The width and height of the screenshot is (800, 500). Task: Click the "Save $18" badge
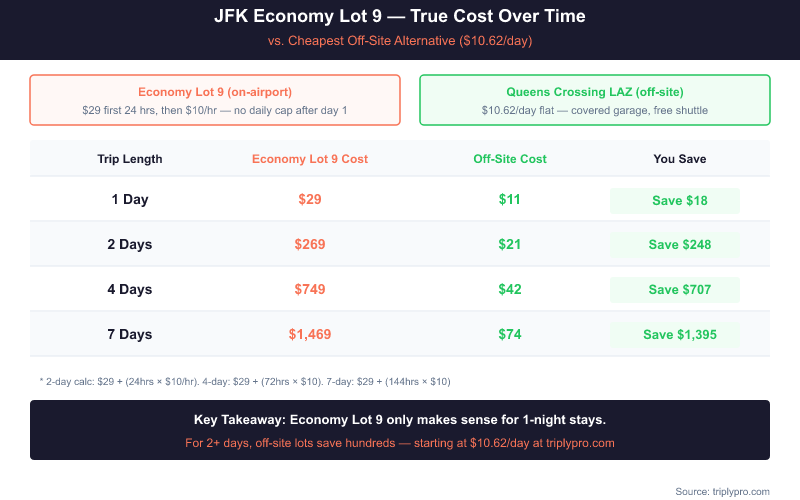tap(675, 200)
